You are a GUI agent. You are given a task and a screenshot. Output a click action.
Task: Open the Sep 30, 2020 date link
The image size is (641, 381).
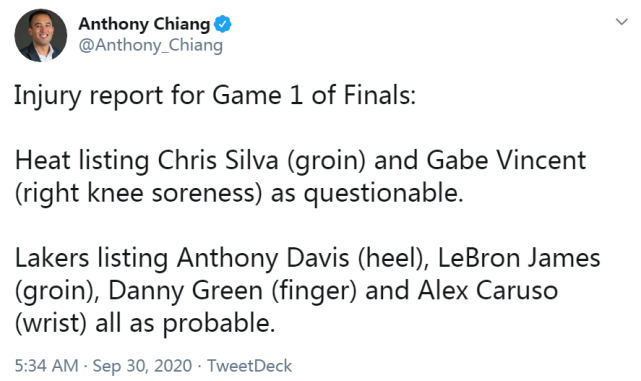pyautogui.click(x=142, y=366)
